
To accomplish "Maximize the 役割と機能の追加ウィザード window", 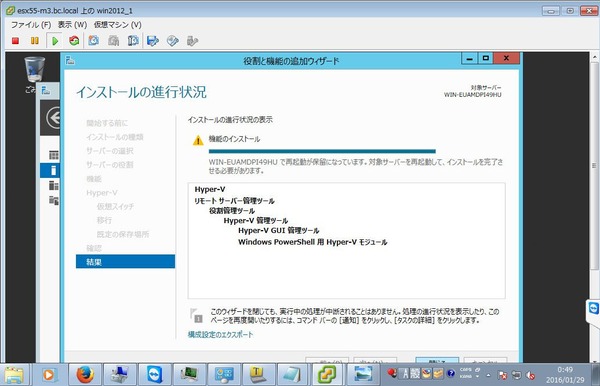I will click(x=486, y=59).
